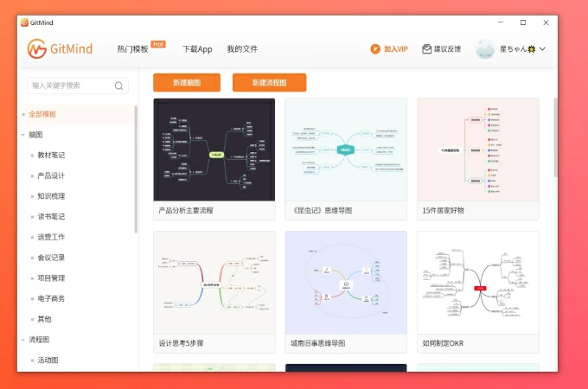Click the 加入VIP link
The width and height of the screenshot is (588, 389).
[x=396, y=49]
